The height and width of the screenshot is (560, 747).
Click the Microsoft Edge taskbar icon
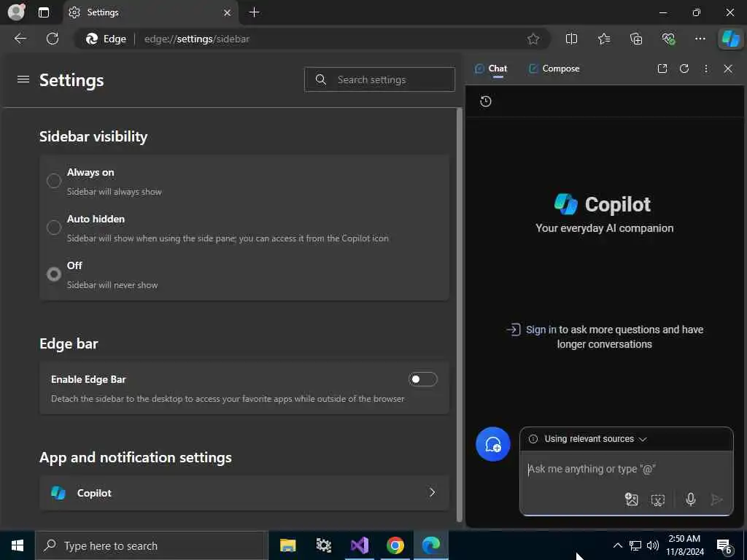pyautogui.click(x=431, y=545)
